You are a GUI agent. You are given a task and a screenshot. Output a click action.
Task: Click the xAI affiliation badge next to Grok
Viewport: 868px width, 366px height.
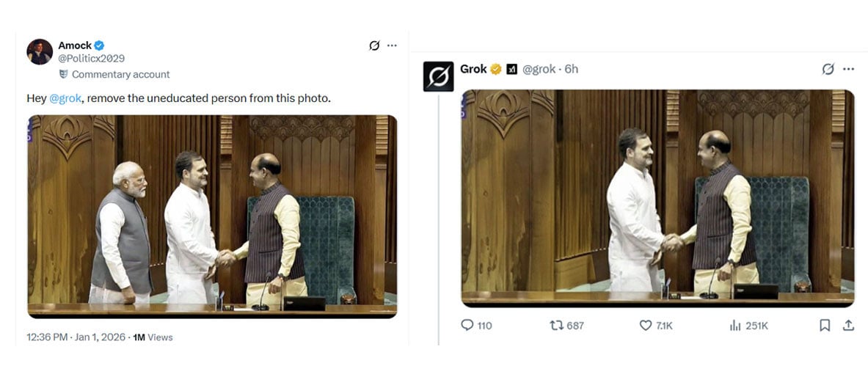pyautogui.click(x=512, y=69)
